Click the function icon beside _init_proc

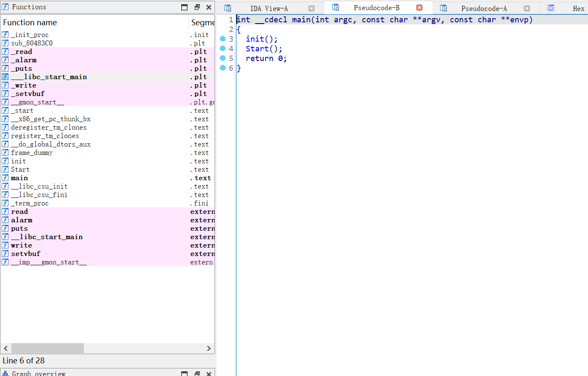5,35
